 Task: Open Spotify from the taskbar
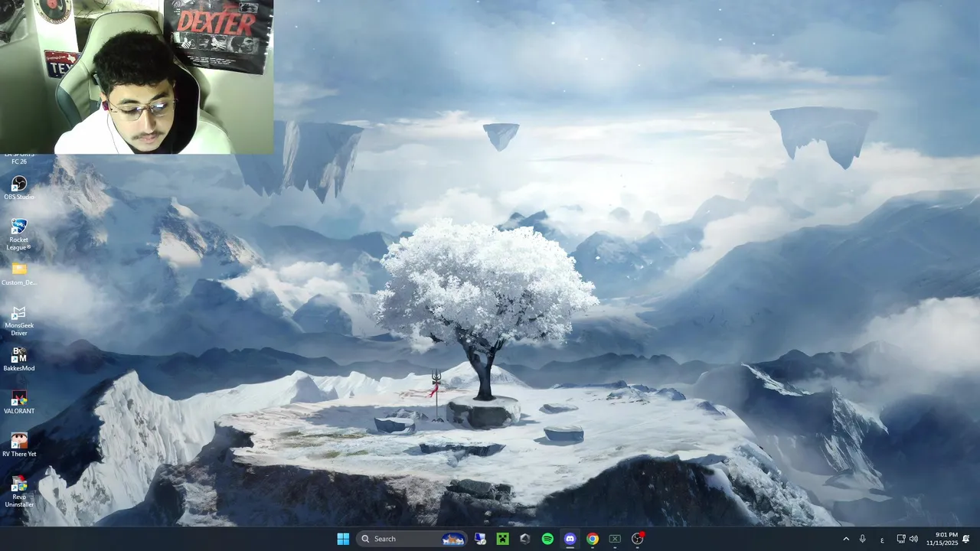(x=547, y=539)
